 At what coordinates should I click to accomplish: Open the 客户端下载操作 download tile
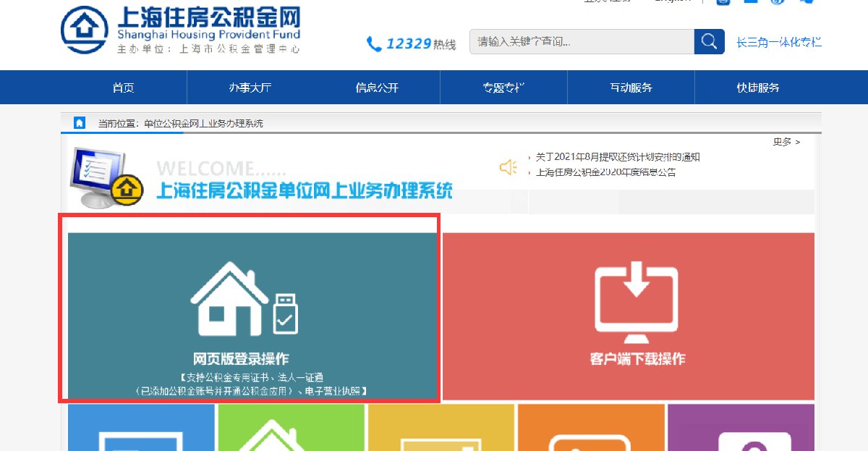pyautogui.click(x=629, y=316)
